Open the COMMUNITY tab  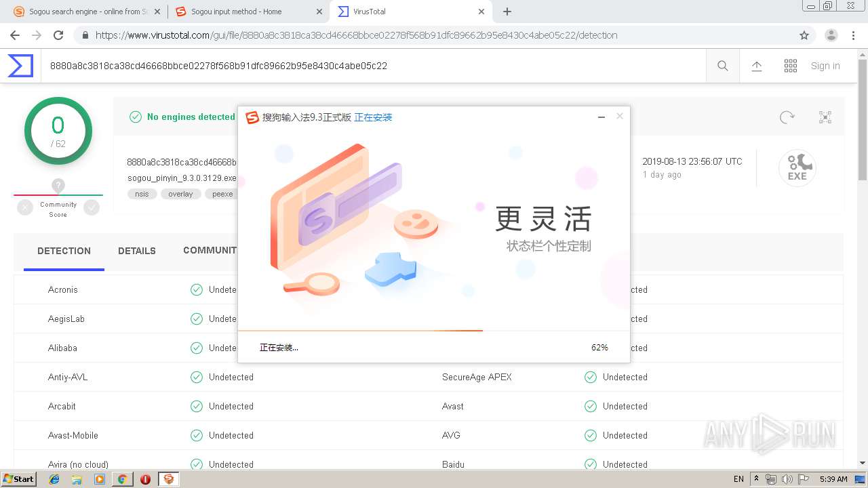coord(210,250)
